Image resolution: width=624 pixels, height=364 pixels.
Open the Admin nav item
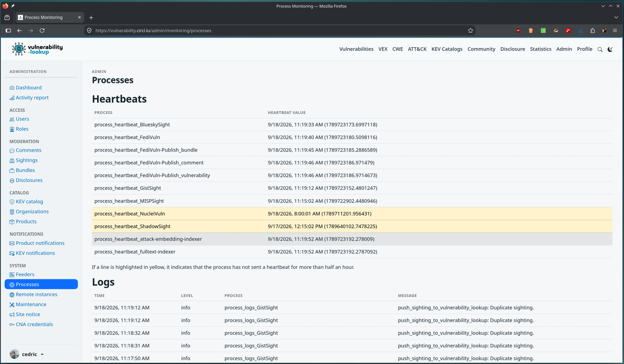(564, 49)
